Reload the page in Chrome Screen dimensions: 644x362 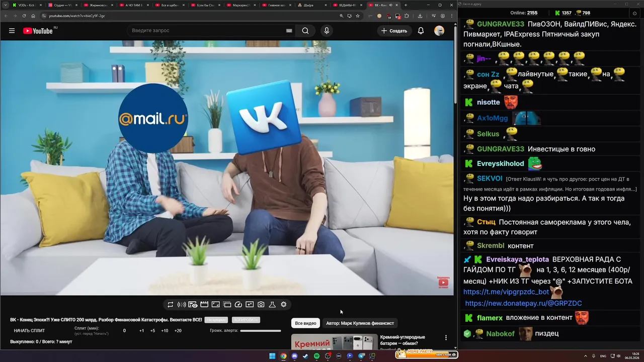(24, 16)
